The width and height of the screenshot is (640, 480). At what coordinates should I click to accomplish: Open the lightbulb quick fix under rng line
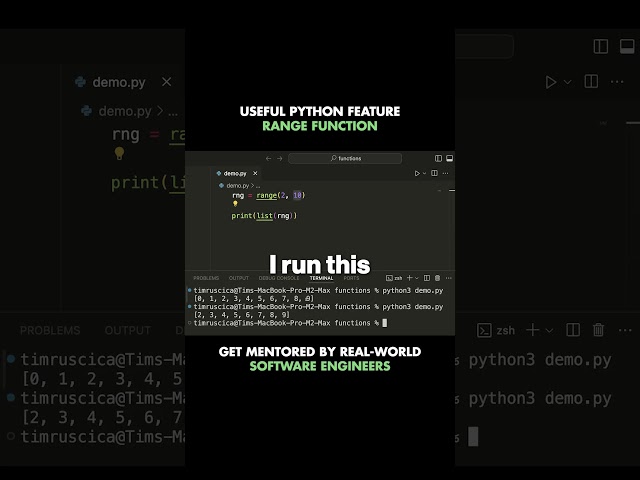click(235, 204)
